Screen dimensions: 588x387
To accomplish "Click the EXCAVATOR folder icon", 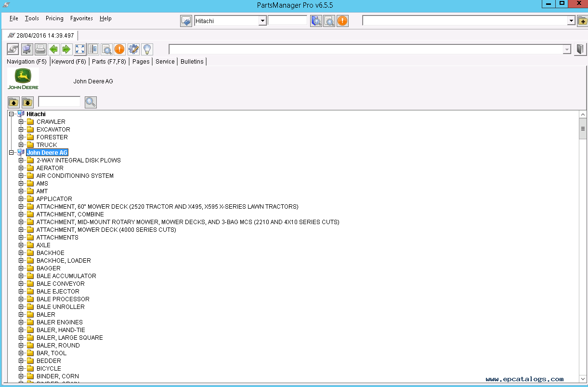I will 30,130.
